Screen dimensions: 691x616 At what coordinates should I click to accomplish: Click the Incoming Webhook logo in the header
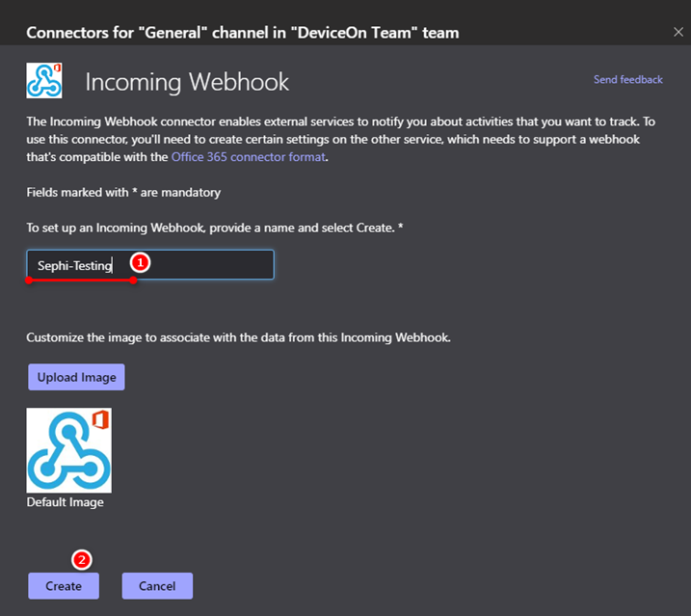click(x=42, y=81)
